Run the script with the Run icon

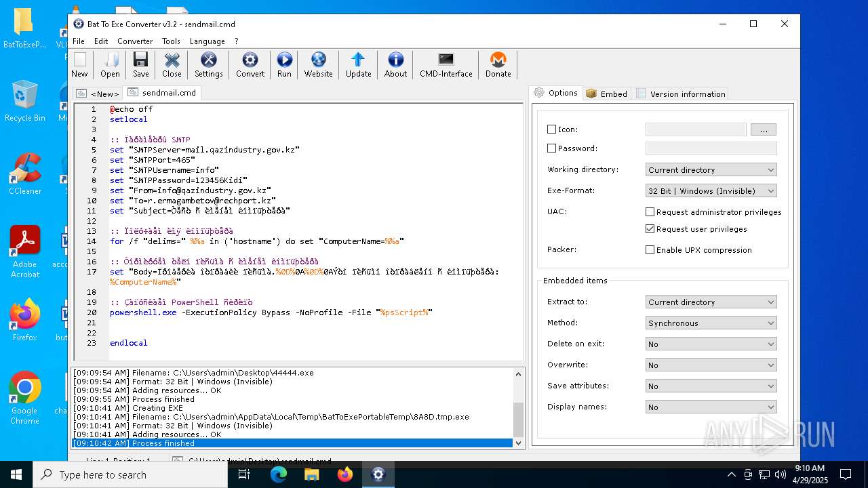pos(284,65)
